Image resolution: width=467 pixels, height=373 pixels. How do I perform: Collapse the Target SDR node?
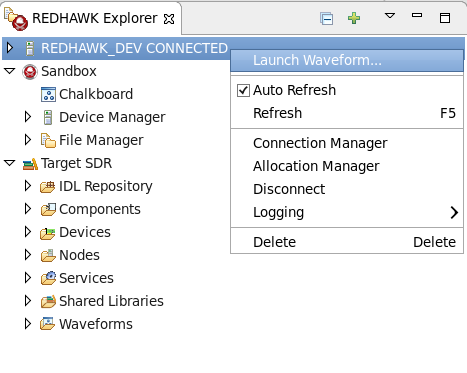coord(10,163)
